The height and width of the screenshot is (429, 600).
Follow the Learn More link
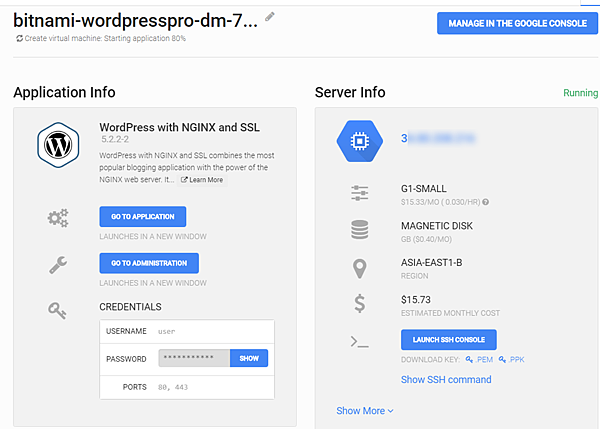pos(202,180)
